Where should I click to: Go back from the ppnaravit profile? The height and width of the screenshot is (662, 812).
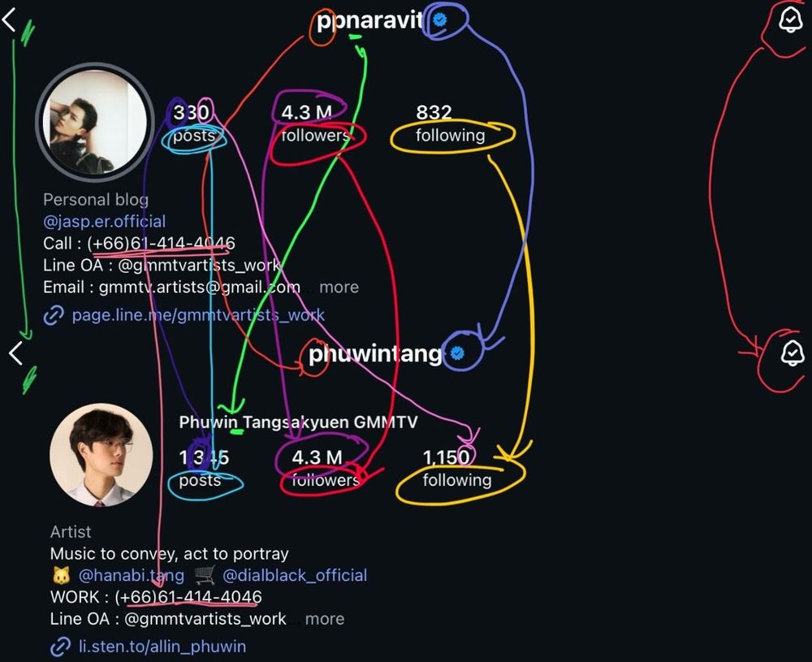[9, 21]
